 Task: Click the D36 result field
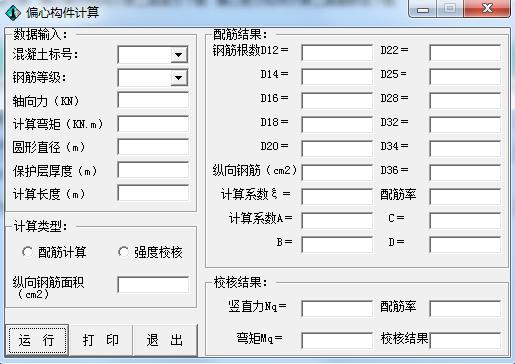465,173
